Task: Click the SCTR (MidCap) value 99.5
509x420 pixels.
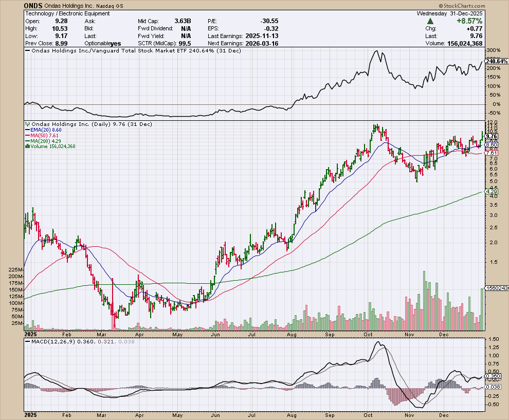Action: [185, 44]
